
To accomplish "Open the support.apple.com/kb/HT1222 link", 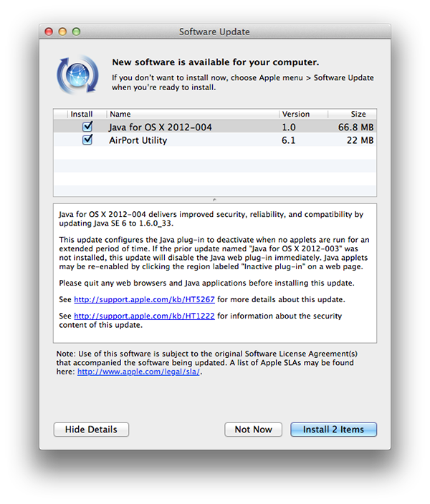I will (144, 316).
